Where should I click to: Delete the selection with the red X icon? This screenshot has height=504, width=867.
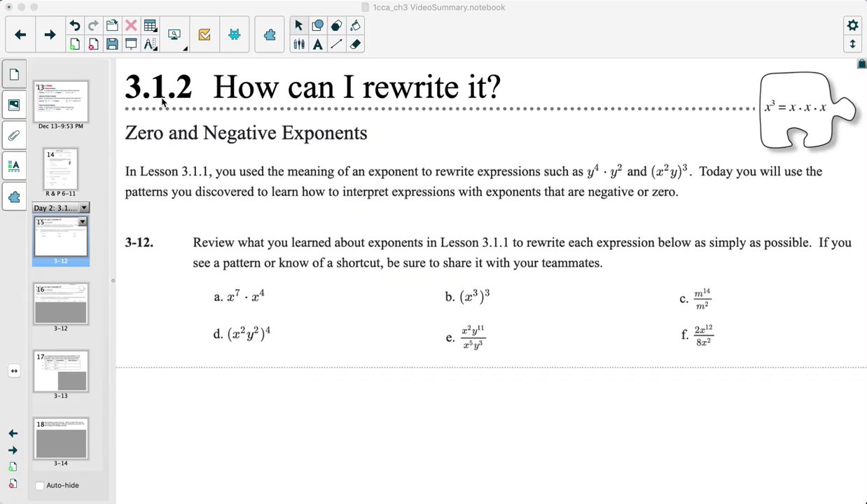click(x=131, y=26)
